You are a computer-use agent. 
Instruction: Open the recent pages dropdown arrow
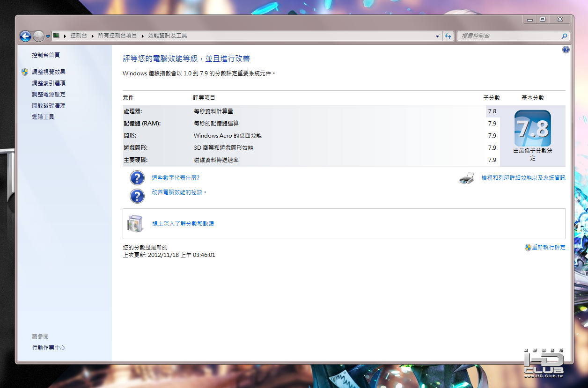[x=48, y=36]
